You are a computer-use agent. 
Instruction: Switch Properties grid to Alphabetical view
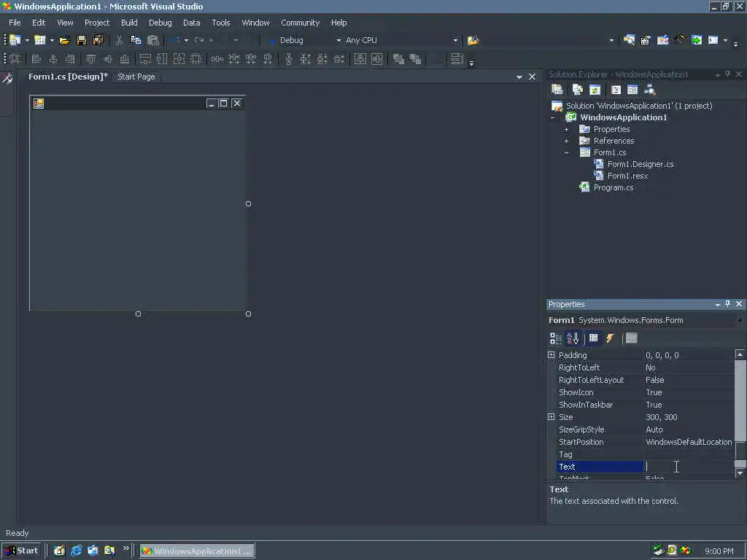[573, 338]
